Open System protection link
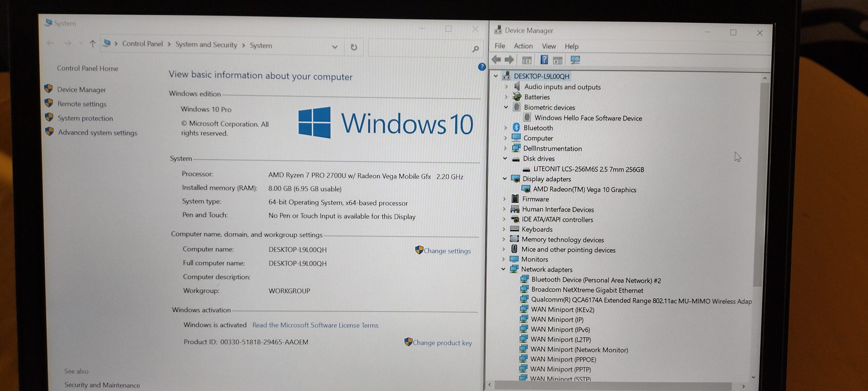Screen dimensions: 868x391 click(x=85, y=118)
